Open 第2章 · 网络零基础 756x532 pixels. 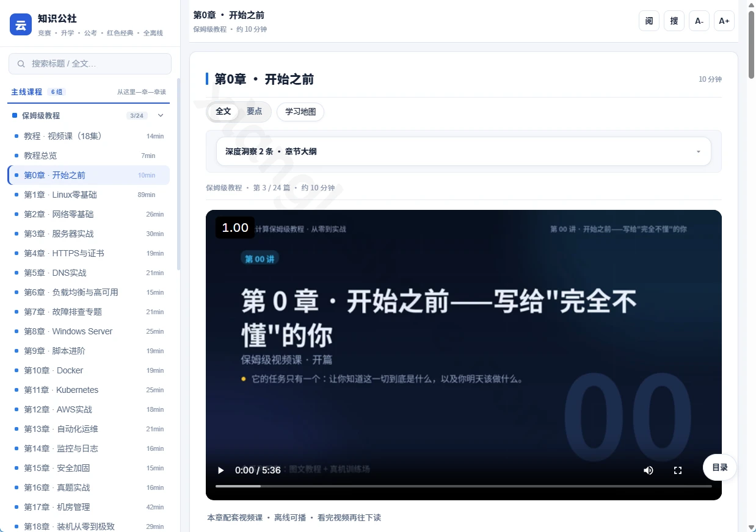(x=89, y=214)
